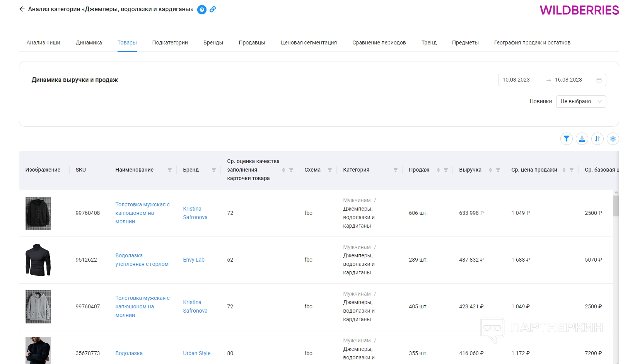The height and width of the screenshot is (364, 623).
Task: Sort by Ср. цена продажи column
Action: [564, 170]
